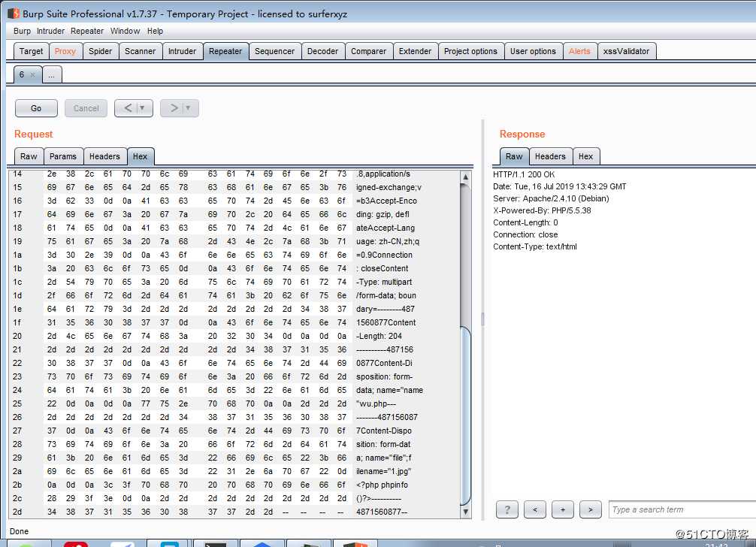Click the Burp Suite logo icon in title bar

tap(14, 14)
